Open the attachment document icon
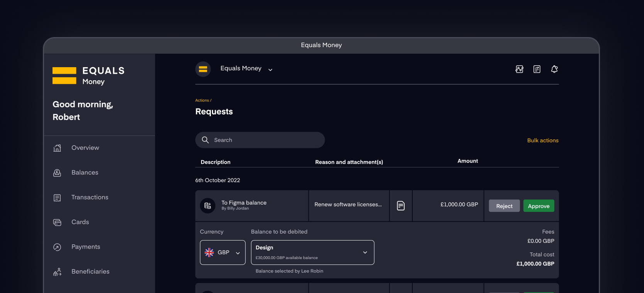The image size is (644, 293). pos(401,206)
